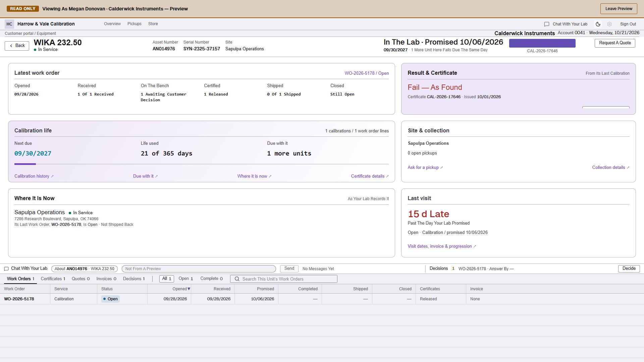Sign Out of the portal
The image size is (644, 362).
[x=628, y=24]
